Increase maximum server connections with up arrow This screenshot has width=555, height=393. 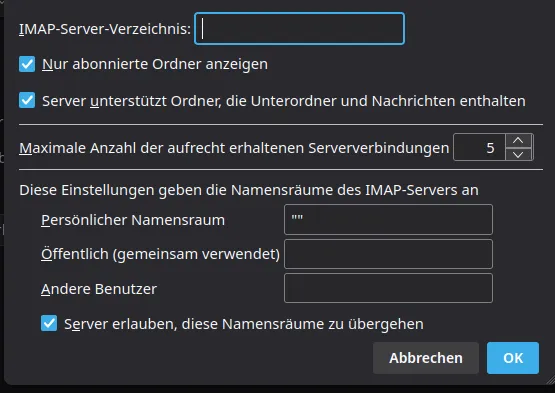pos(518,141)
